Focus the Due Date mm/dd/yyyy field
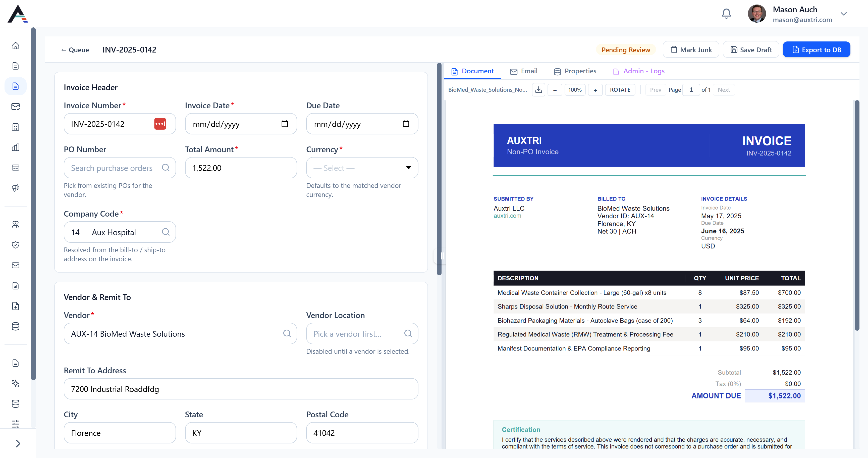 (362, 124)
